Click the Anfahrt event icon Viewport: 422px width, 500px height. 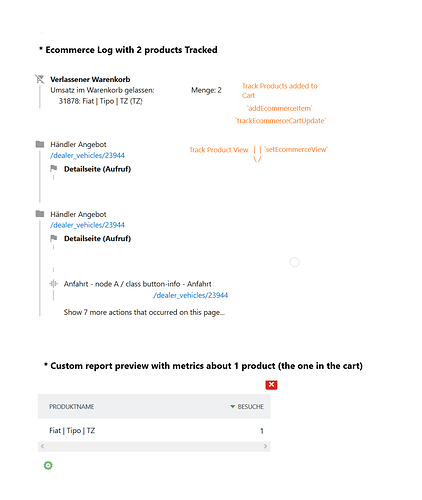pyautogui.click(x=53, y=284)
